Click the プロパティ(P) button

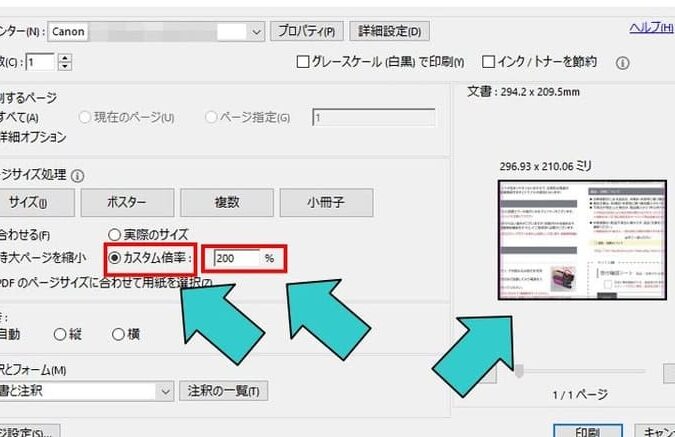pos(307,31)
